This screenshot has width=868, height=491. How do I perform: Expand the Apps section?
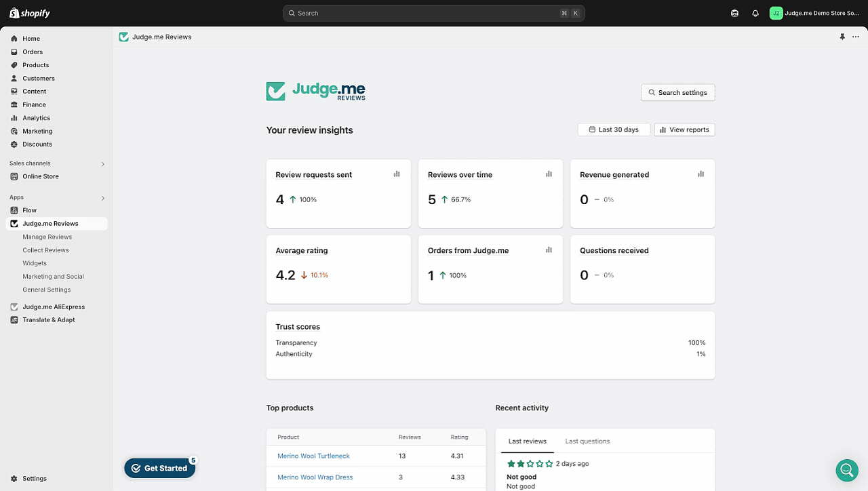(x=103, y=197)
